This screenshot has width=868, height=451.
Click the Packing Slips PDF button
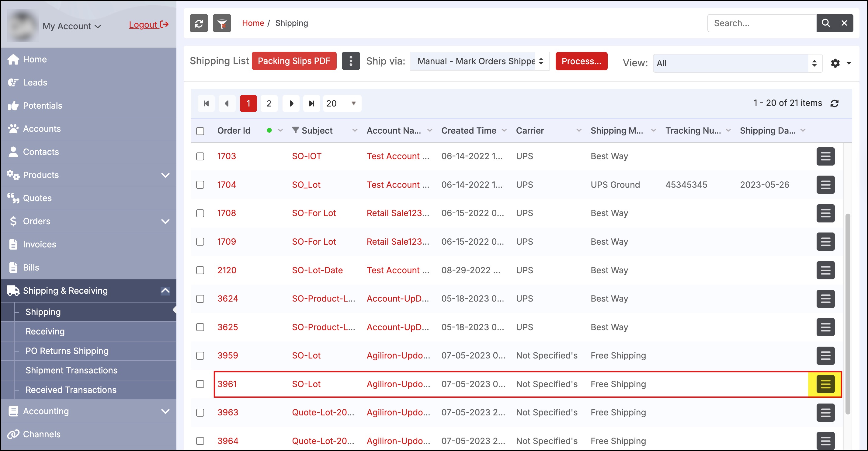294,61
